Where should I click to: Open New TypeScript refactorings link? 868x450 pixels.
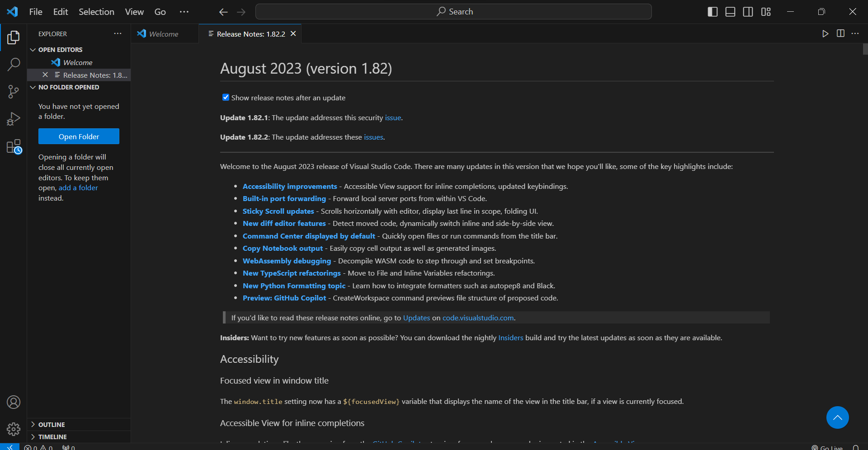point(292,273)
